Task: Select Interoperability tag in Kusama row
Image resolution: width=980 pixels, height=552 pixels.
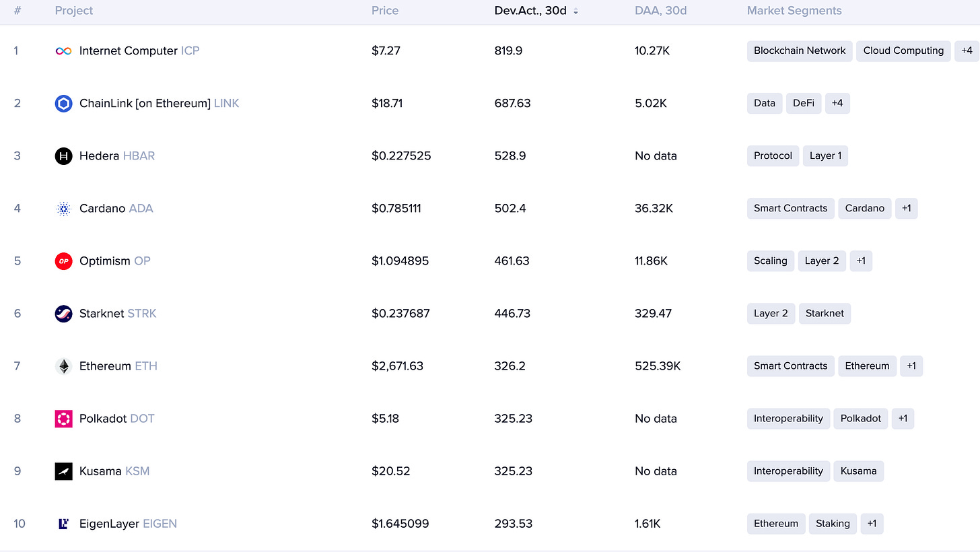Action: click(788, 471)
